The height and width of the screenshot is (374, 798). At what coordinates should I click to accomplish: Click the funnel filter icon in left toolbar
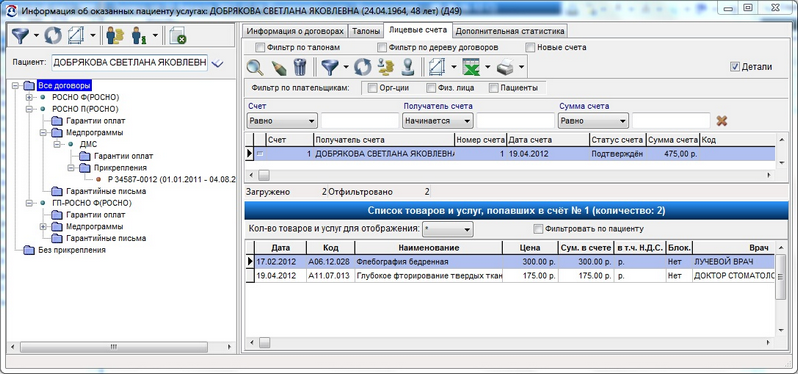click(x=21, y=36)
